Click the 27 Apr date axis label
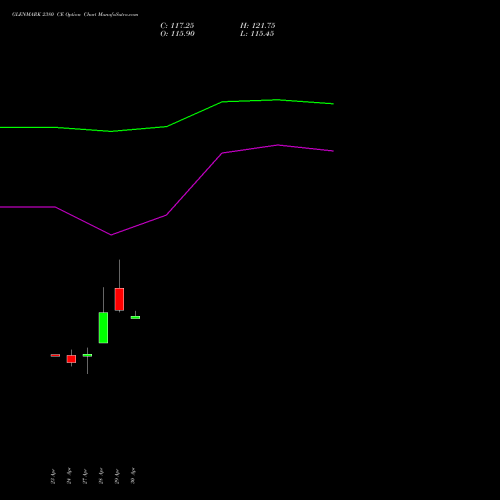The height and width of the screenshot is (500, 500). coord(85,476)
